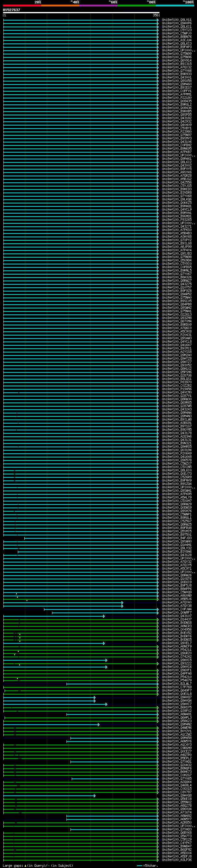Select label UniRef100_B9GYM5
Image resolution: width=197 pixels, height=868 pixels.
(x=177, y=430)
